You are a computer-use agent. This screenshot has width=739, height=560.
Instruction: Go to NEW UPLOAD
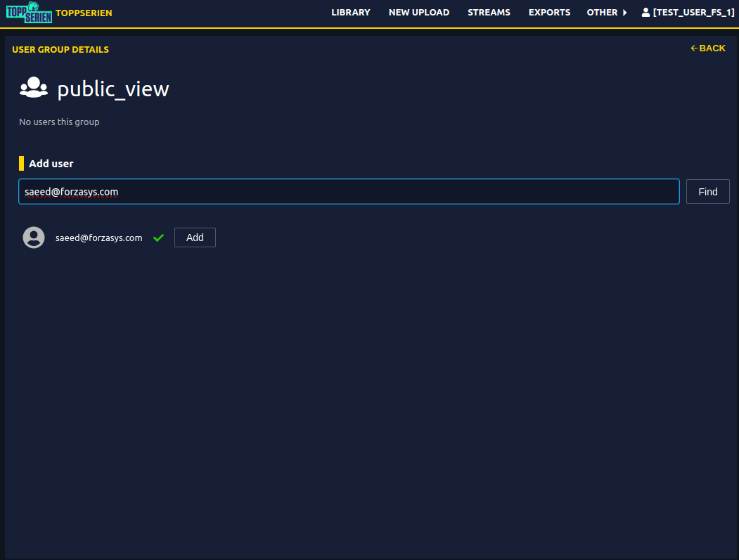pos(418,12)
